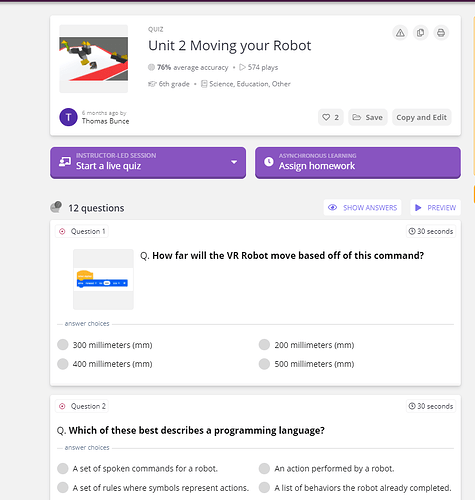
Task: Click the PREVIEW play button
Action: tap(435, 208)
